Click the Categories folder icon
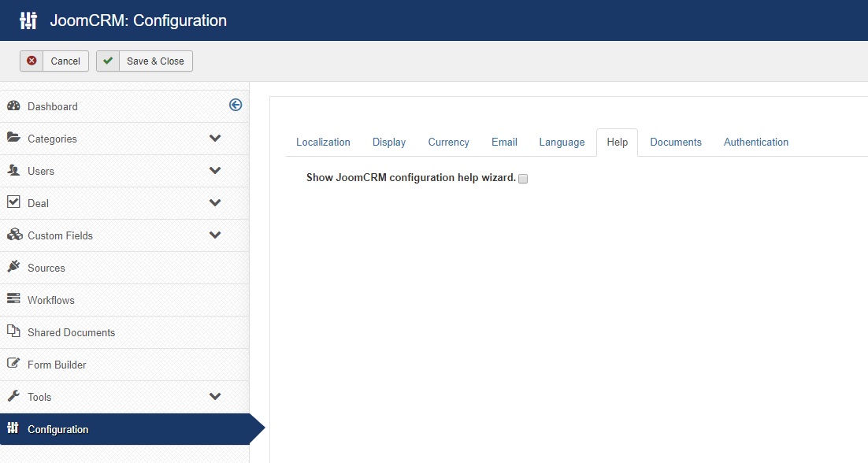The width and height of the screenshot is (868, 463). [14, 138]
